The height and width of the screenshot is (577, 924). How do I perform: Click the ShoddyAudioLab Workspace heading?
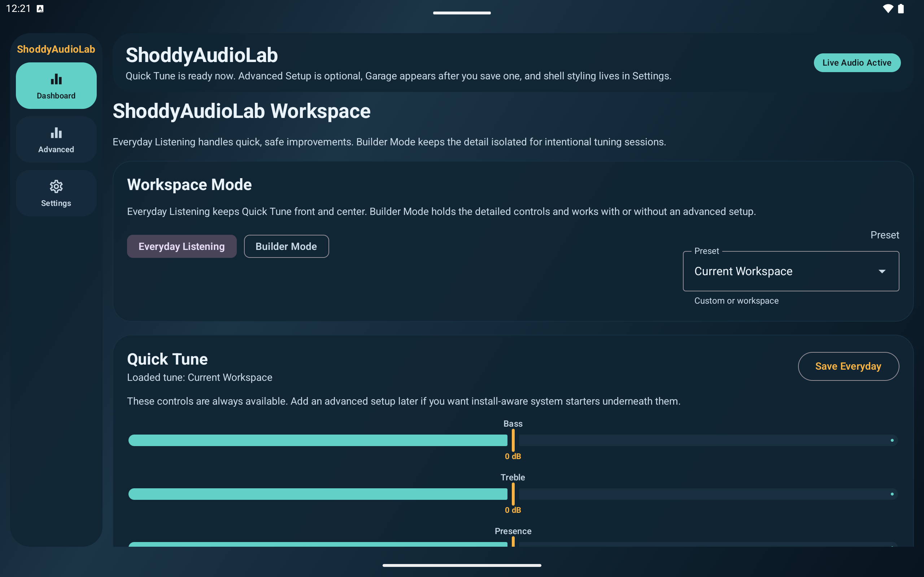click(241, 111)
